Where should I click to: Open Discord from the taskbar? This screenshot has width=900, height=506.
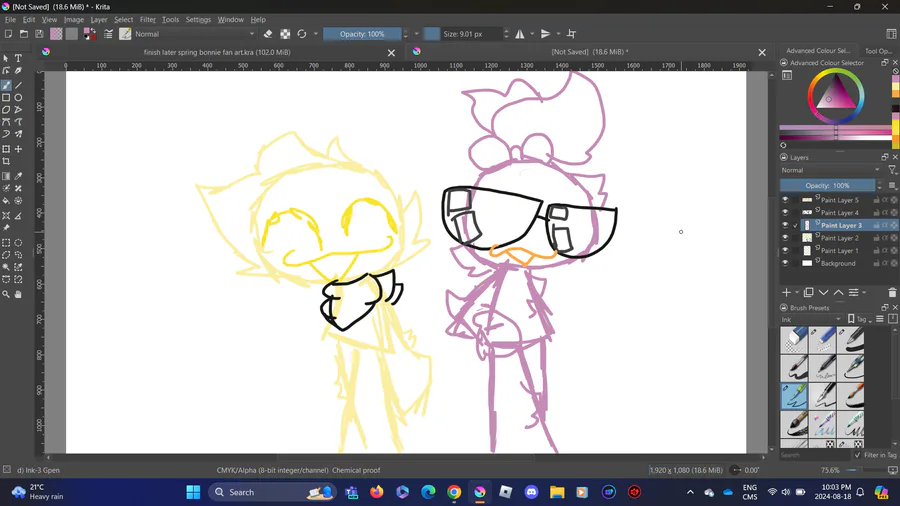pyautogui.click(x=532, y=492)
